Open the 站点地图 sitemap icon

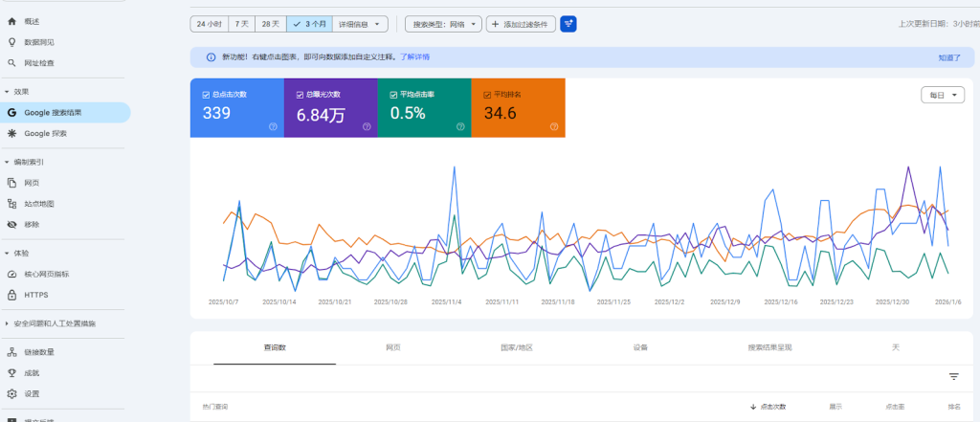(11, 204)
